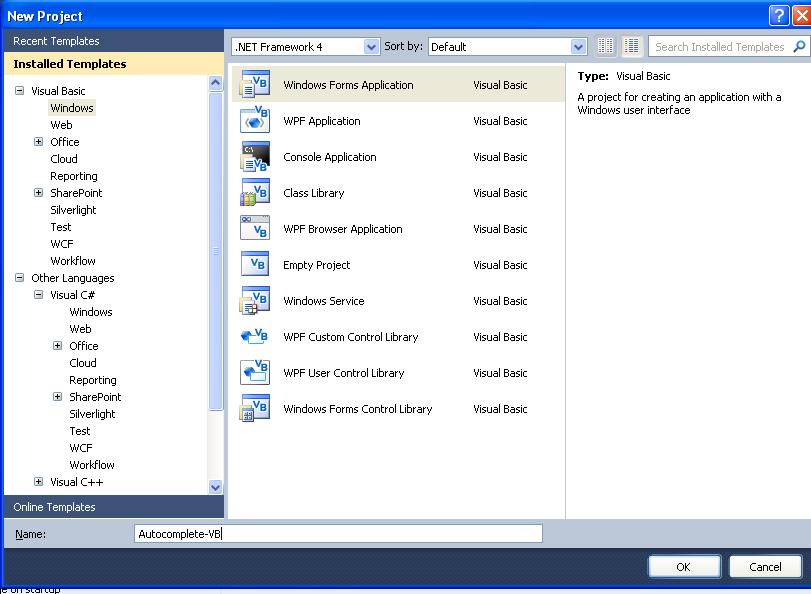Click the Console Application template icon

(x=254, y=157)
